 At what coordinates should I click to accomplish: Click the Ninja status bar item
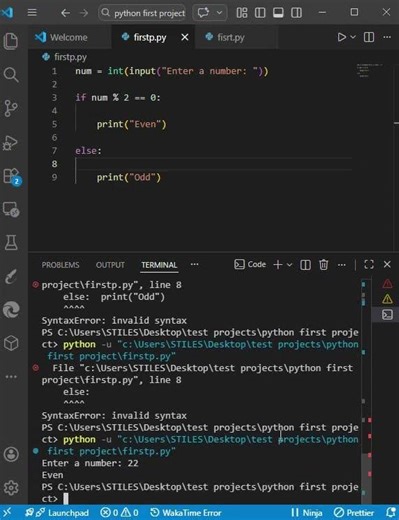(x=306, y=513)
